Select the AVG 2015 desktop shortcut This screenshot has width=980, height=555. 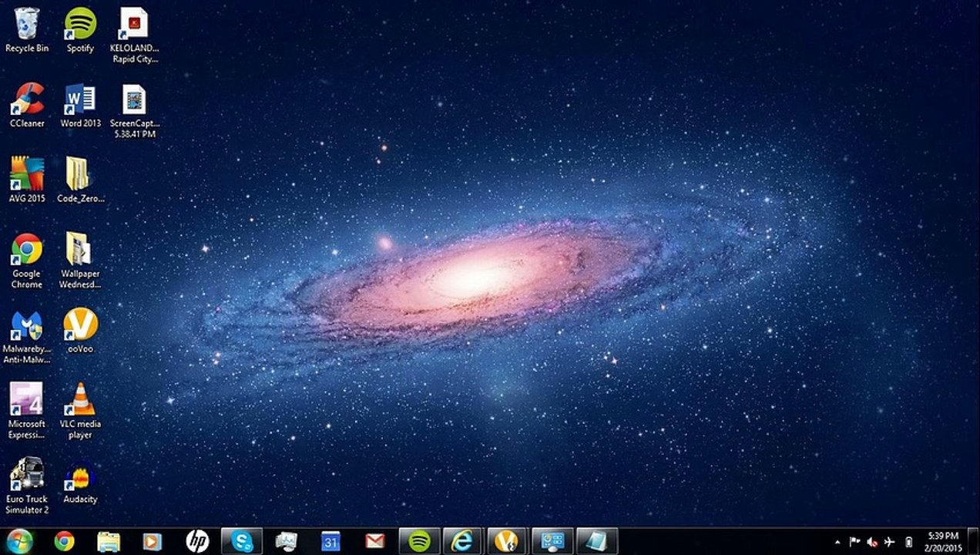27,180
